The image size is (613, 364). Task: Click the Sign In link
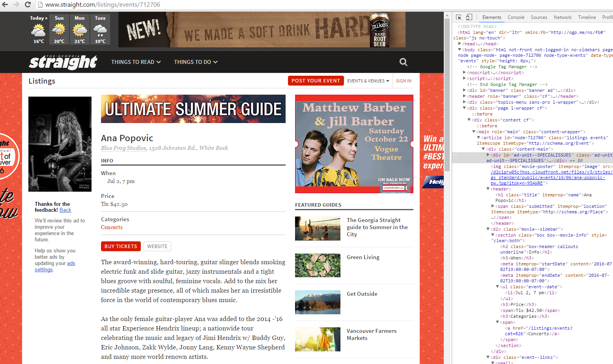404,81
